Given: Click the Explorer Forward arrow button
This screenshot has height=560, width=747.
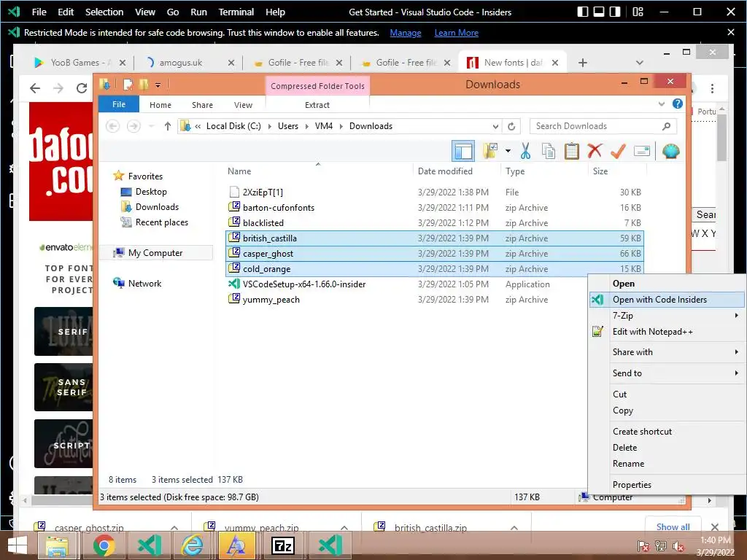Looking at the screenshot, I should click(x=133, y=126).
